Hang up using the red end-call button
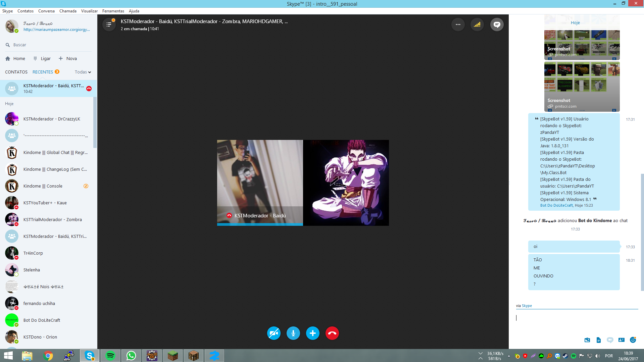The height and width of the screenshot is (362, 644). click(x=332, y=333)
